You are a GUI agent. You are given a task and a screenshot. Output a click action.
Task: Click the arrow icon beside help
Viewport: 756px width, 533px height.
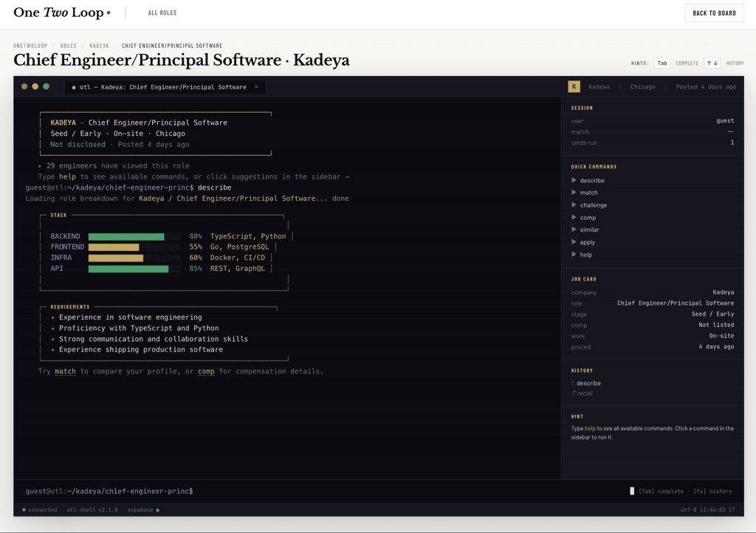pyautogui.click(x=574, y=255)
